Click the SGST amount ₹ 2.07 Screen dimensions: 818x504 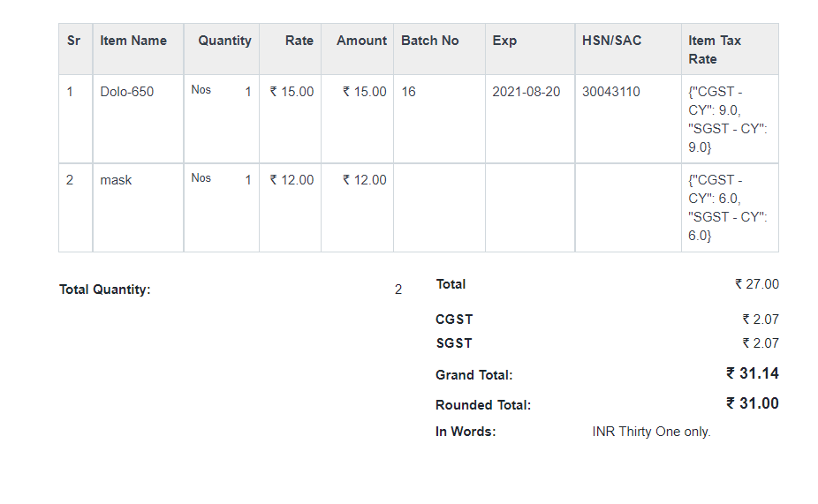761,343
